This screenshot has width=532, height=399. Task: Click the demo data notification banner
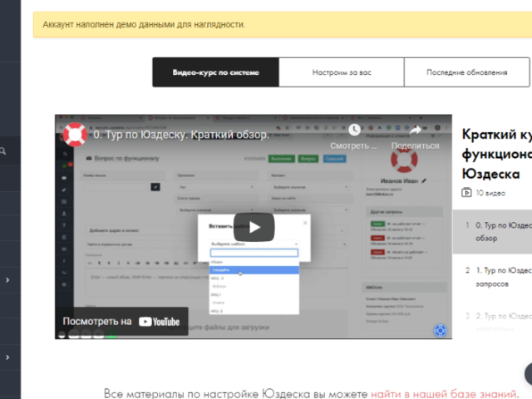click(283, 24)
